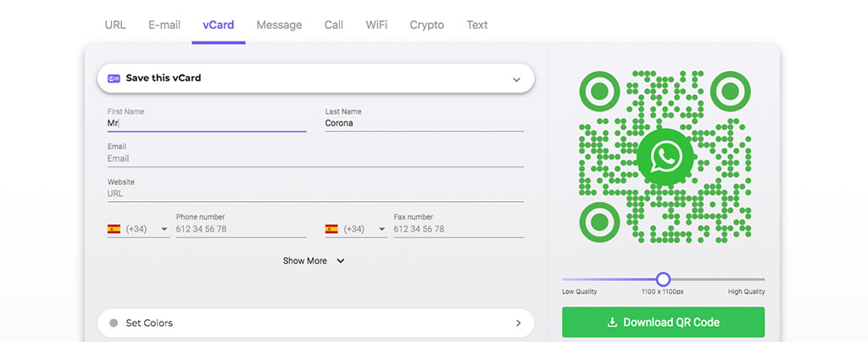Collapse the Save this vCard section chevron
Viewport: 868px width, 342px height.
pos(516,79)
